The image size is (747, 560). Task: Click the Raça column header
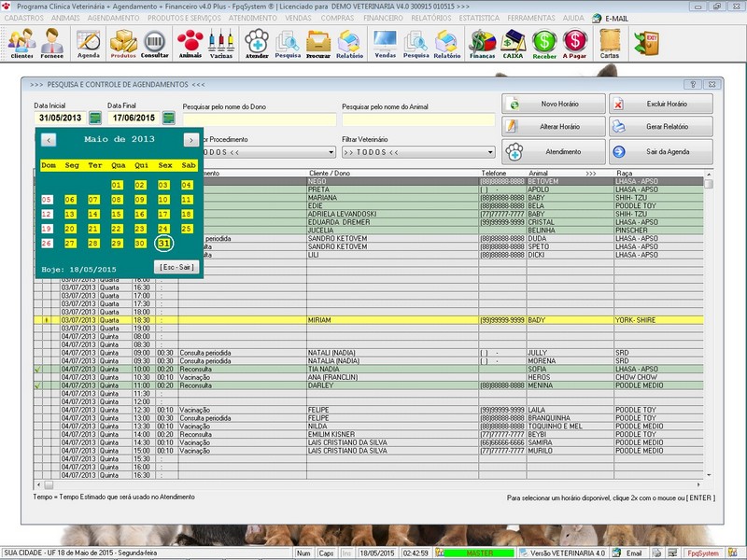click(624, 174)
